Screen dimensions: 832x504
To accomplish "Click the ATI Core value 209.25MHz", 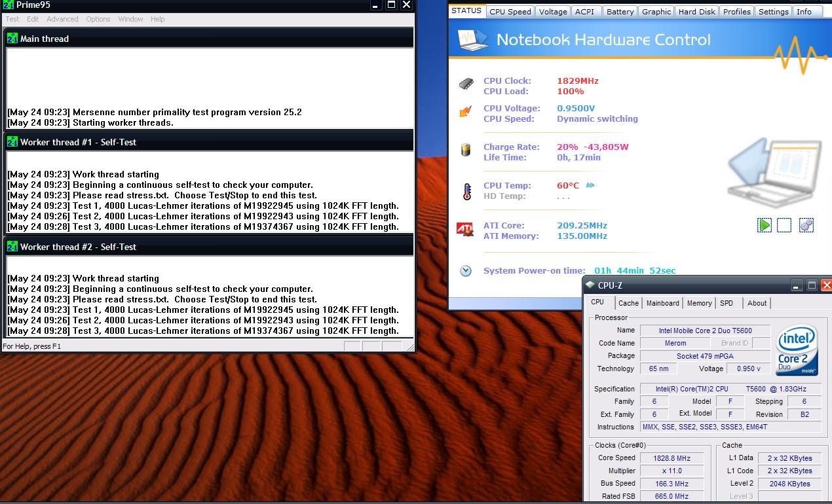I will 582,225.
